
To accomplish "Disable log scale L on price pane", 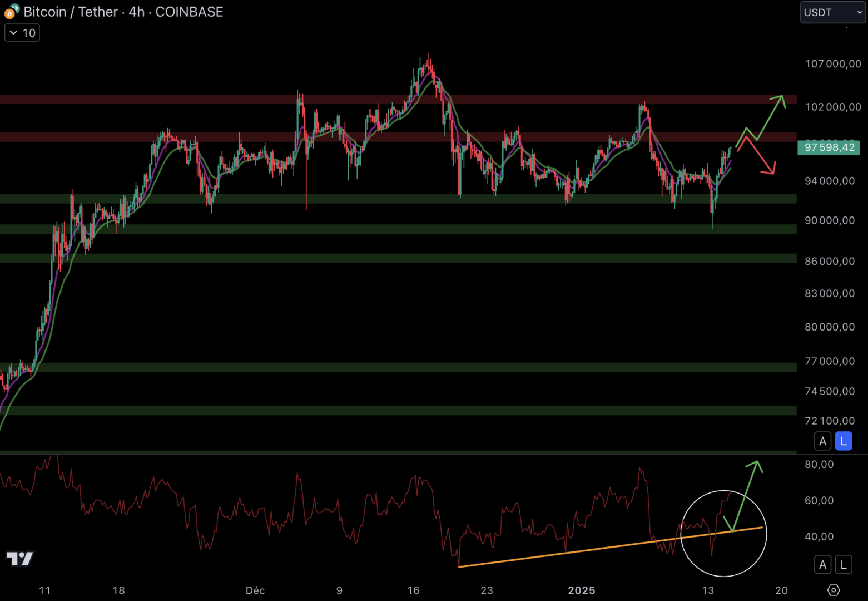I will tap(843, 441).
